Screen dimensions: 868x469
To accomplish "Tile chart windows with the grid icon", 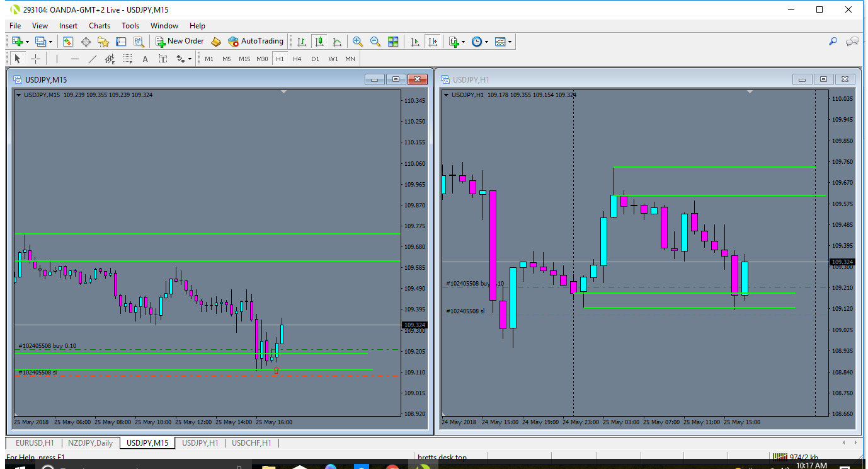I will click(393, 42).
